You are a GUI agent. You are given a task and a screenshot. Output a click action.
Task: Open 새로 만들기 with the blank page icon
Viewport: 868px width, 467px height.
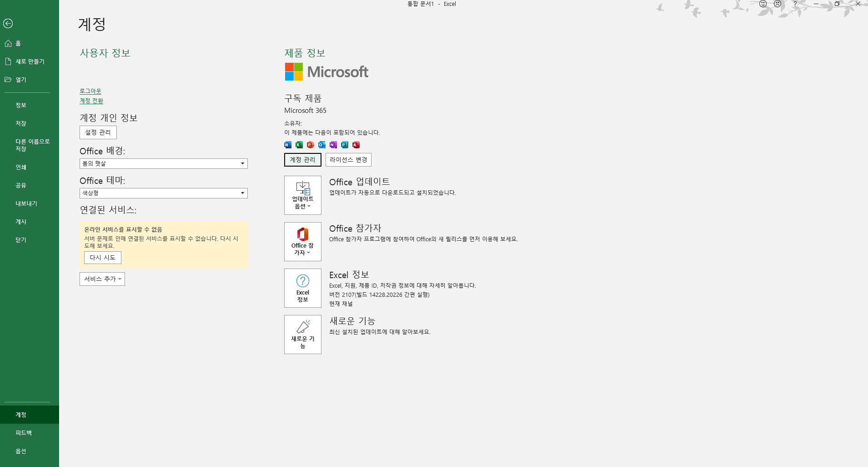click(8, 61)
